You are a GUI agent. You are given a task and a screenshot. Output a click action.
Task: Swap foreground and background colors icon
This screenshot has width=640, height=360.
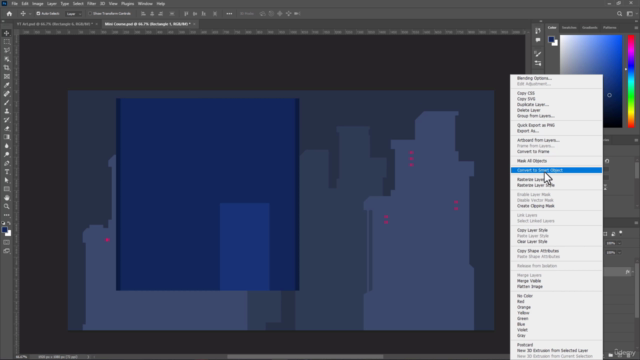9,223
